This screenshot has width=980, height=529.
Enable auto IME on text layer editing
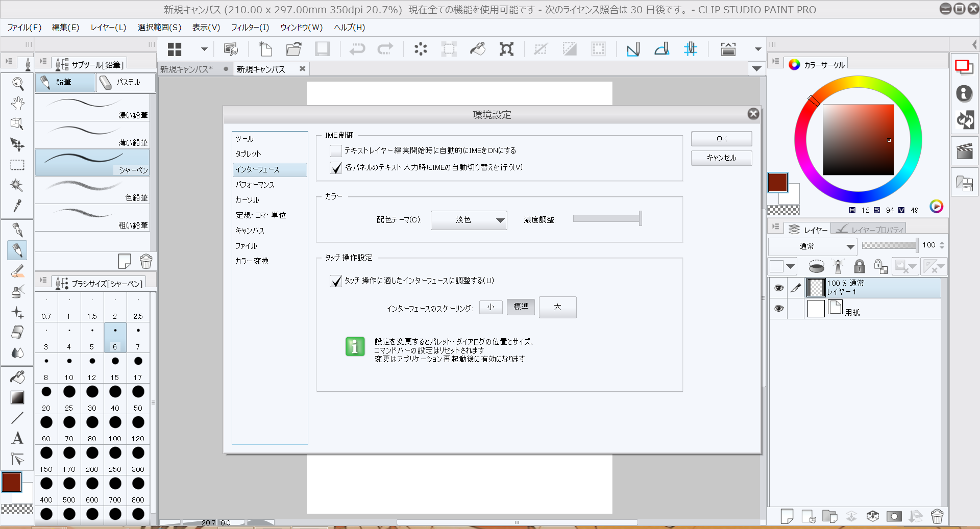[335, 150]
